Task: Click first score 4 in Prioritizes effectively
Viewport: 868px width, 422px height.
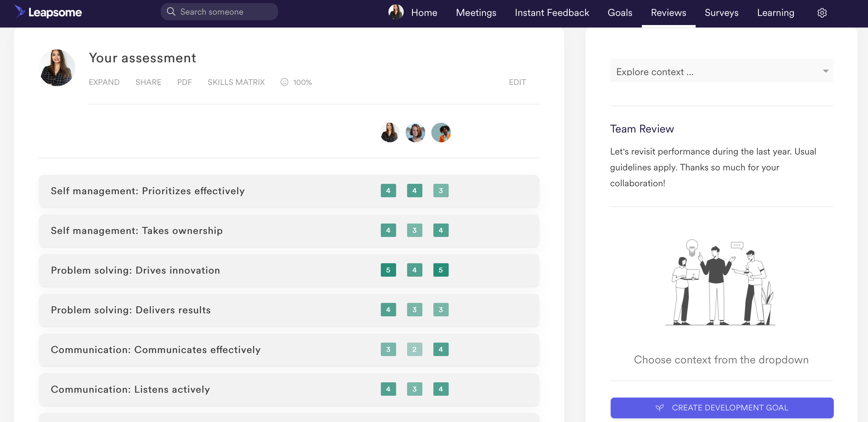Action: (x=388, y=191)
